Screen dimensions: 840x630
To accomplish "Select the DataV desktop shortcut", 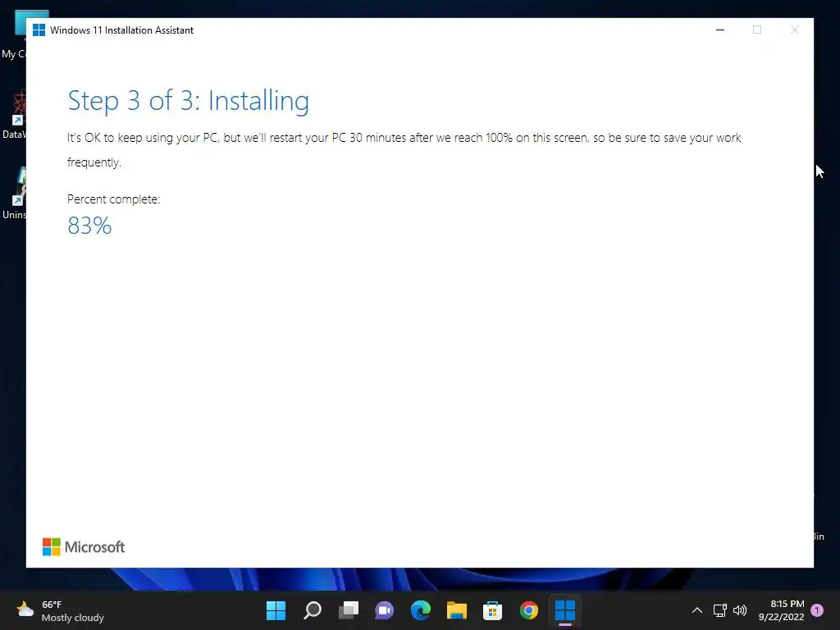I will pos(14,115).
